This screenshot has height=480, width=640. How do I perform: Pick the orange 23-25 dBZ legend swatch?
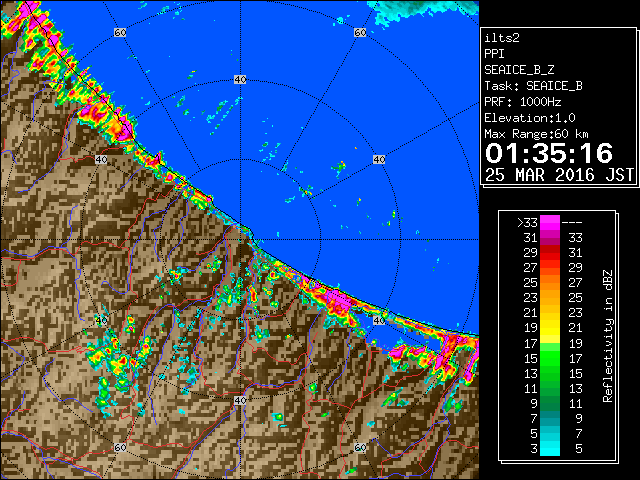tap(550, 298)
